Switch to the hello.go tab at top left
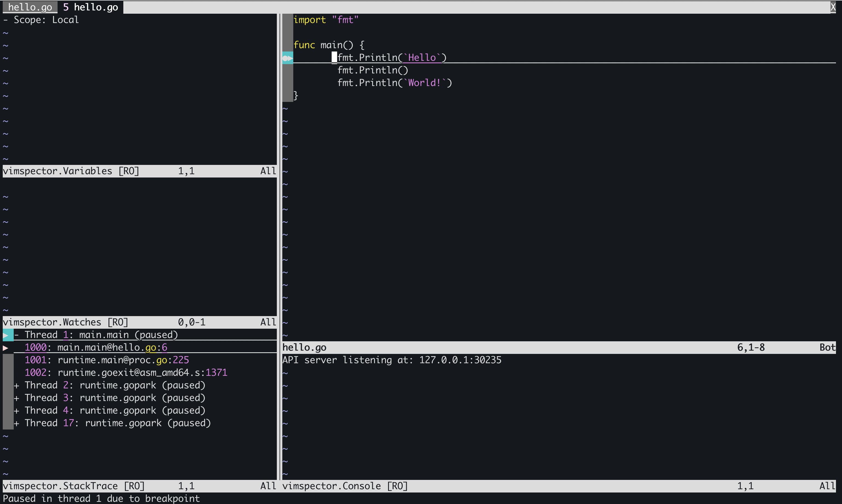842x504 pixels. (x=30, y=7)
